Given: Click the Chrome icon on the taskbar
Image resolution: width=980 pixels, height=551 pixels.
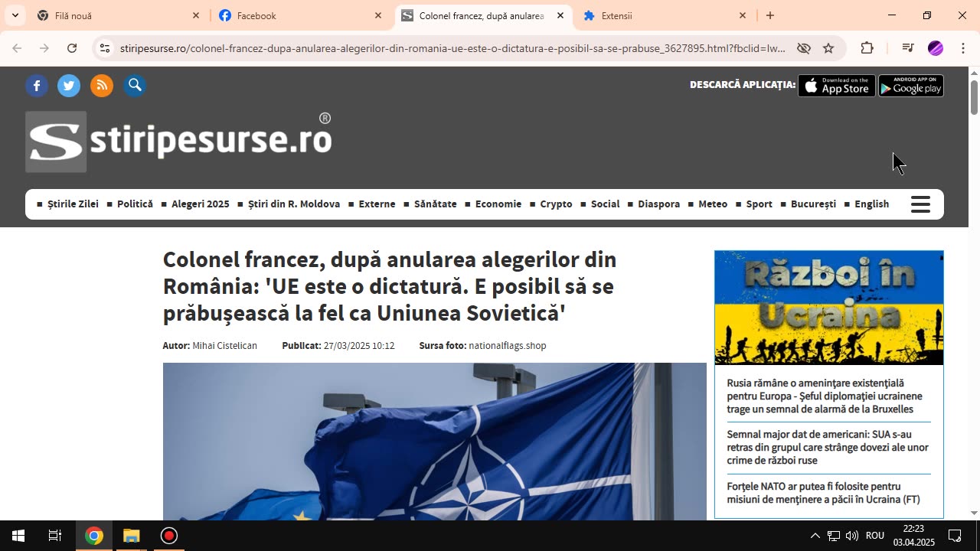Looking at the screenshot, I should [93, 536].
